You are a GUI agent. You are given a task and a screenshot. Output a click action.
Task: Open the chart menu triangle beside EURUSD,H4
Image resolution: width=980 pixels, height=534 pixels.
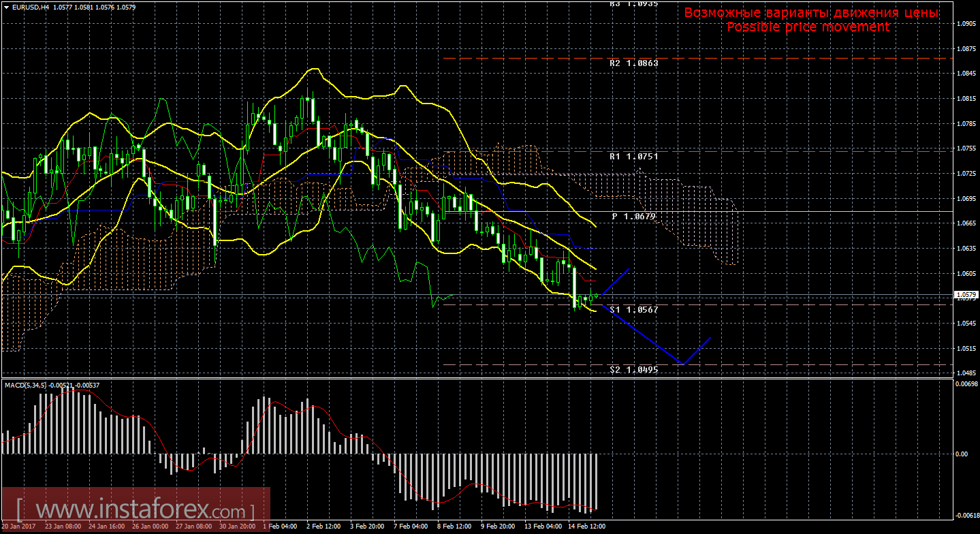pos(6,7)
